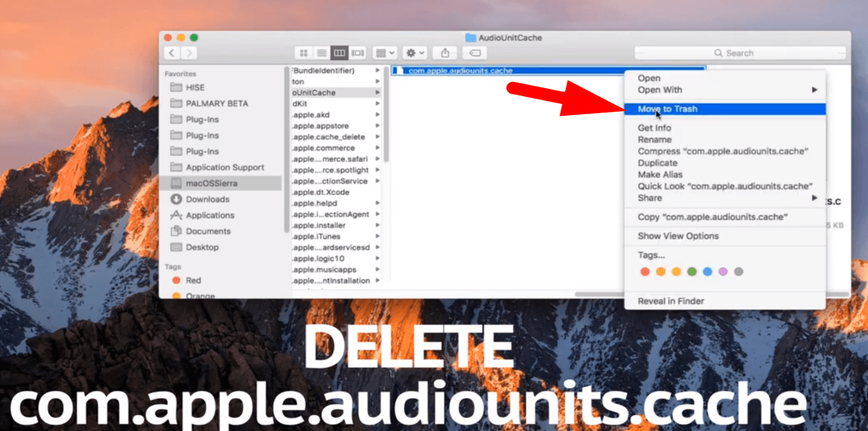This screenshot has height=431, width=868.
Task: Apply the gray tag color
Action: click(739, 272)
